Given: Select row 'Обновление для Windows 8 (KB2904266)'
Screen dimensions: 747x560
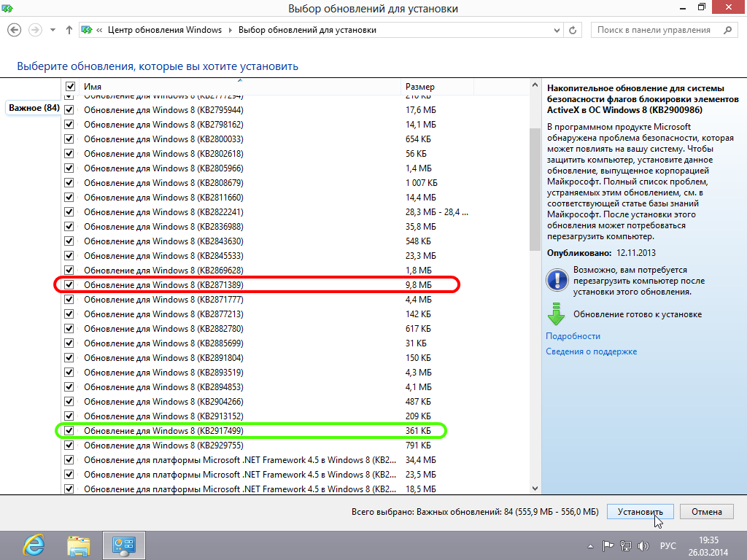Looking at the screenshot, I should [295, 402].
